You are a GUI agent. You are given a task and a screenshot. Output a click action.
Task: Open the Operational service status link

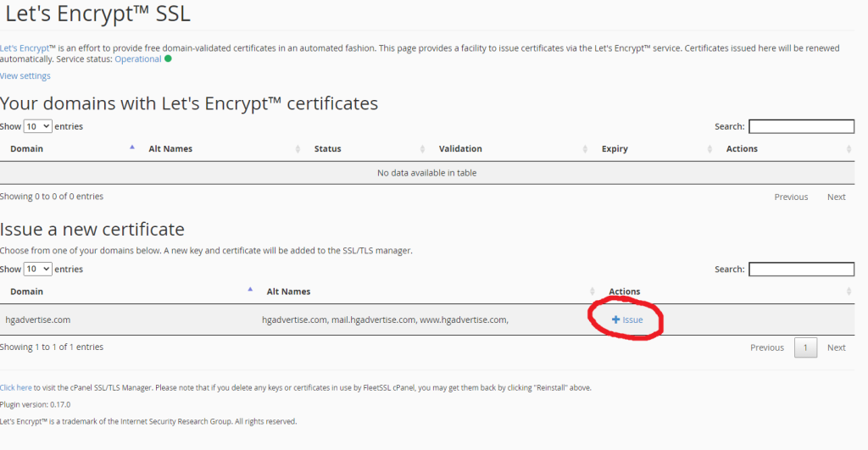[137, 59]
